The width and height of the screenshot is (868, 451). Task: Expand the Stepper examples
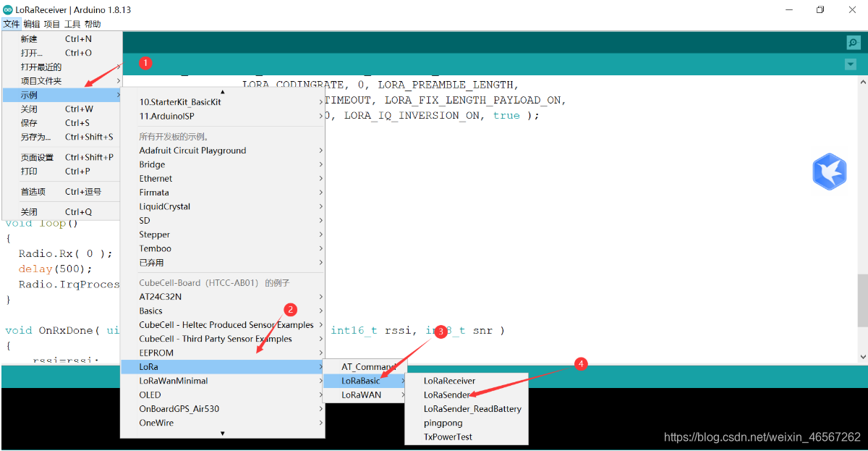tap(223, 235)
